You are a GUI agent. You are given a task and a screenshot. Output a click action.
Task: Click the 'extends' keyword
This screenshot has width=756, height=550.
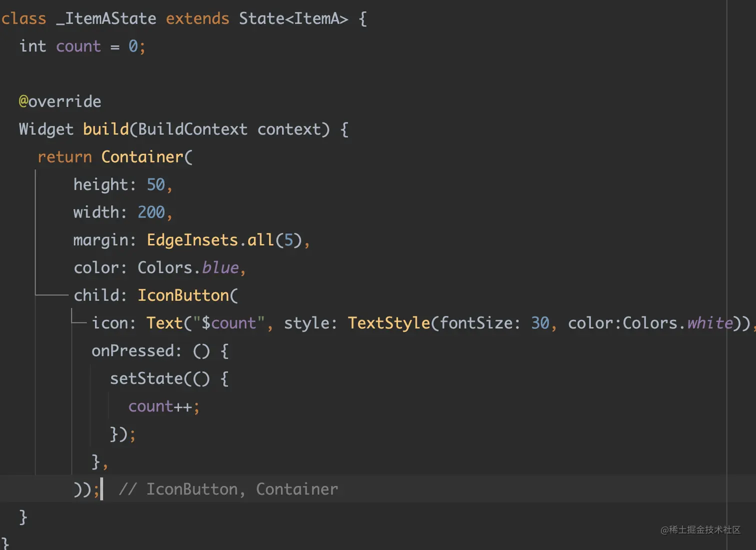197,18
